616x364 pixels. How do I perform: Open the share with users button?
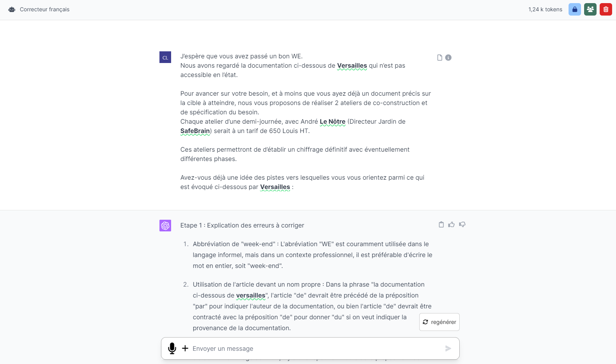point(590,9)
